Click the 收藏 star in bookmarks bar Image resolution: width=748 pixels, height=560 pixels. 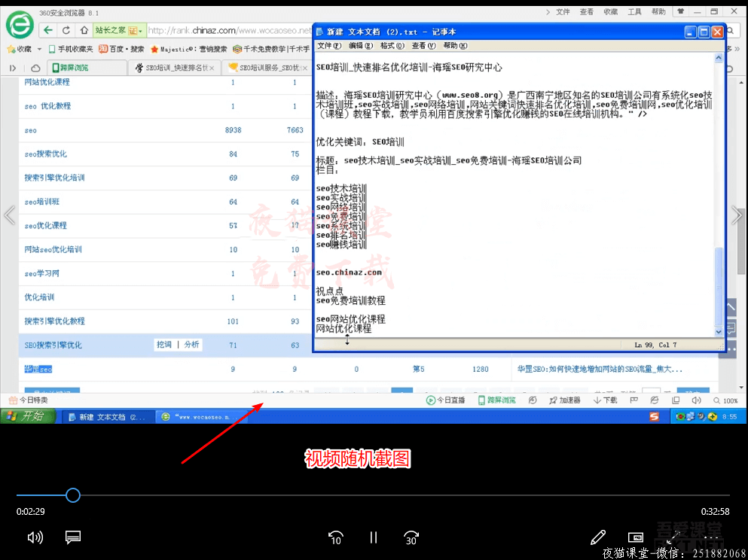pyautogui.click(x=20, y=49)
